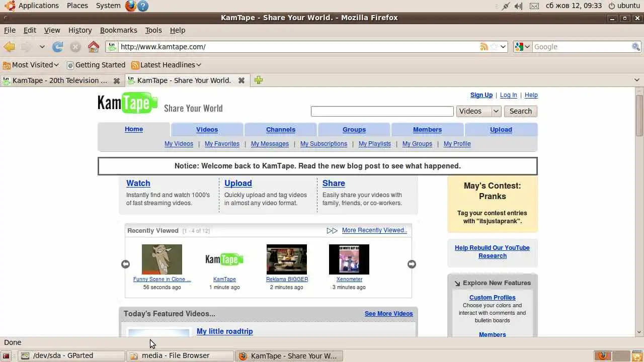Open the back history dropdown arrow

coord(42,47)
